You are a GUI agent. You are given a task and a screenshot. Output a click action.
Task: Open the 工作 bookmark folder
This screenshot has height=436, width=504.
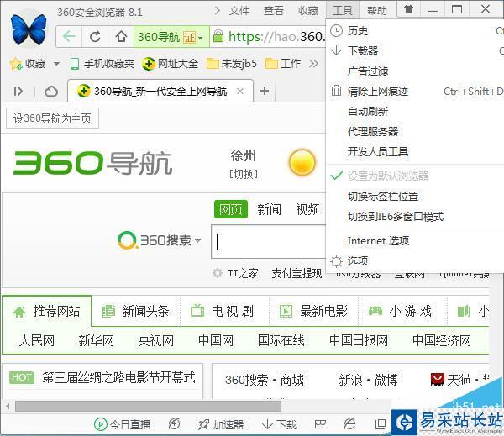(x=283, y=64)
